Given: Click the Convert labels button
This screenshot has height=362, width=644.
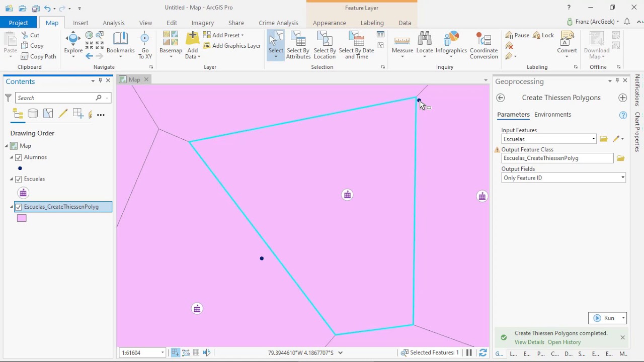Looking at the screenshot, I should tap(567, 44).
